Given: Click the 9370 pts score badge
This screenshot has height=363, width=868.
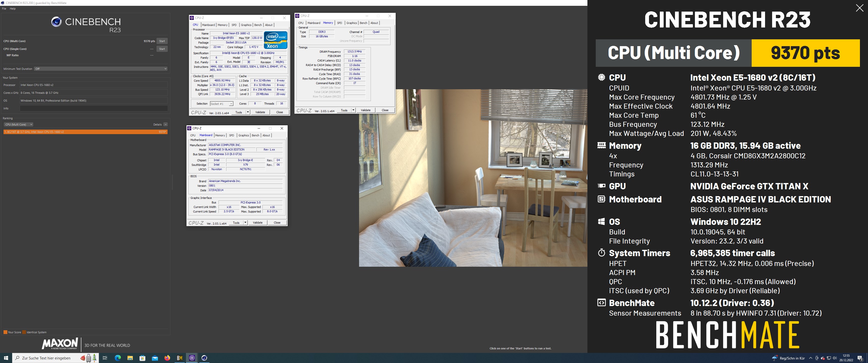Looking at the screenshot, I should coord(805,53).
